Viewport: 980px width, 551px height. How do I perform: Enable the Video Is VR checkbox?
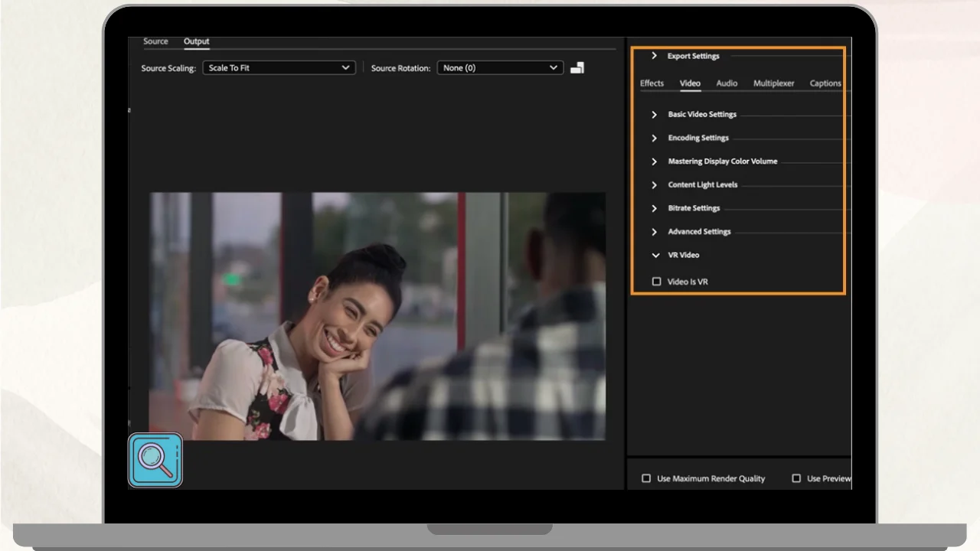tap(656, 282)
